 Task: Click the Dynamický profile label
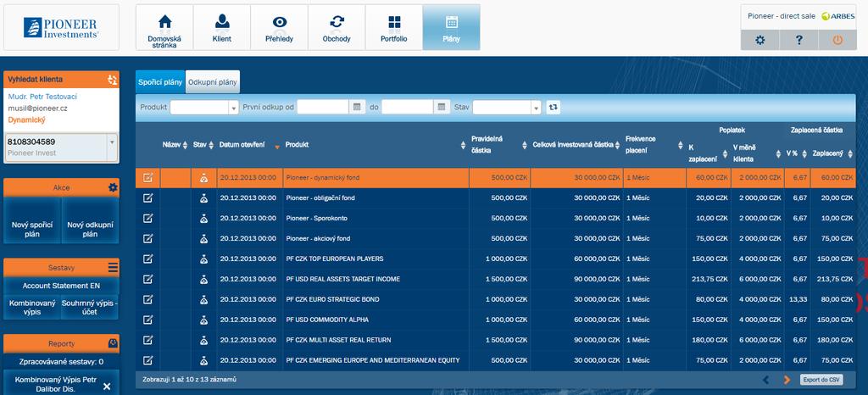click(26, 120)
